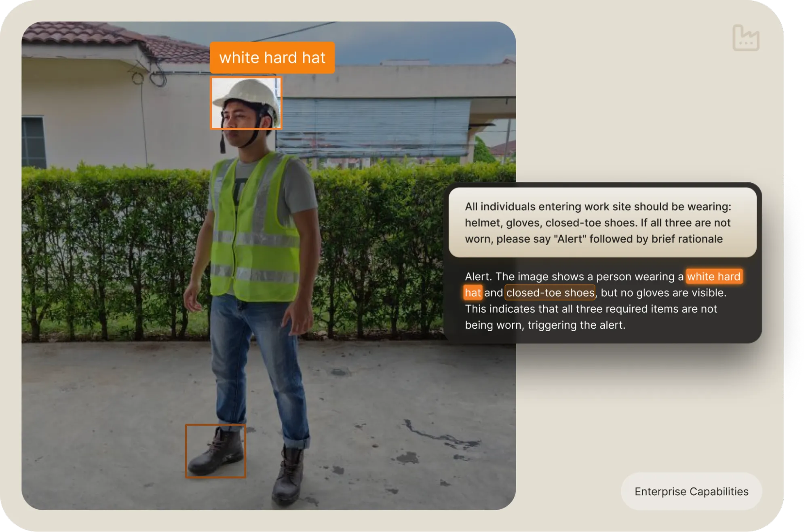Click the word 'Alert' starting the response

[478, 277]
